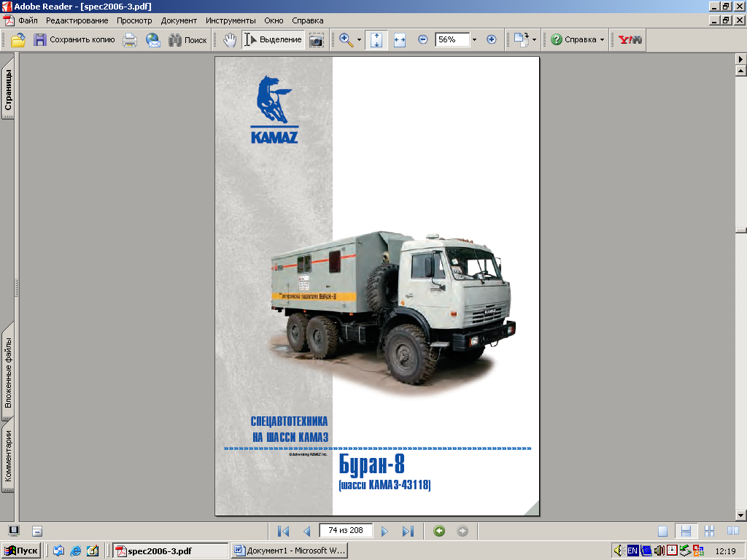Open the Документ menu

pos(179,20)
